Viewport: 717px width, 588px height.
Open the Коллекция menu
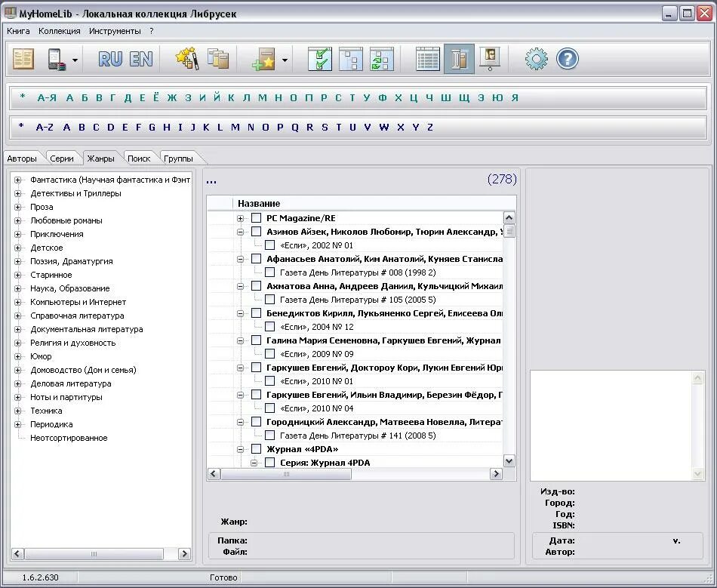click(60, 31)
